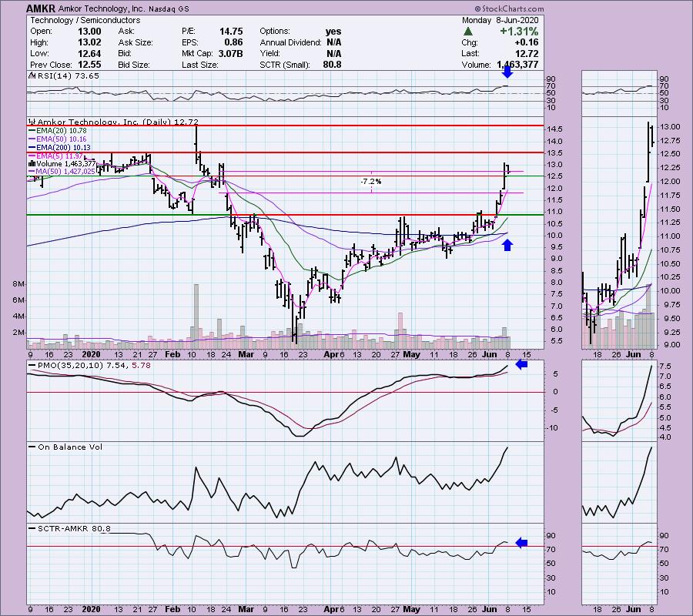
Task: Click the Last price 12.72 in header
Action: click(527, 53)
